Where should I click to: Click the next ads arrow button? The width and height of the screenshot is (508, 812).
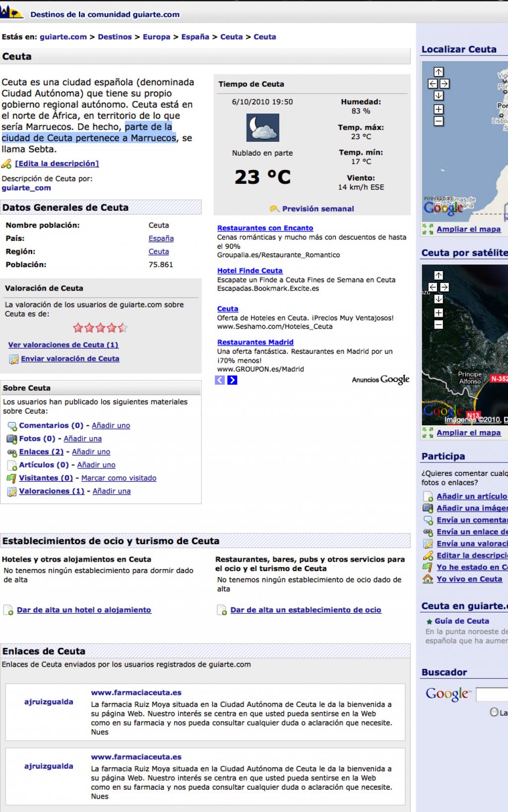[232, 380]
